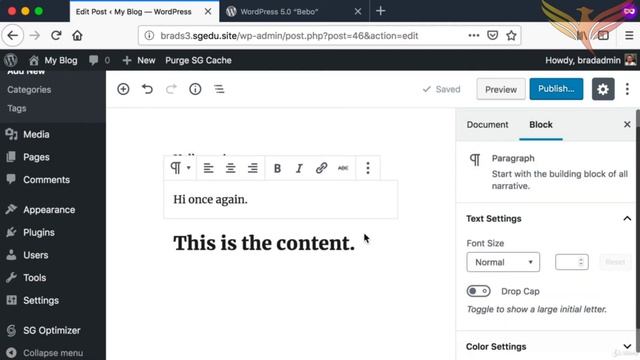Undo the last edit
The width and height of the screenshot is (640, 360).
[x=147, y=89]
